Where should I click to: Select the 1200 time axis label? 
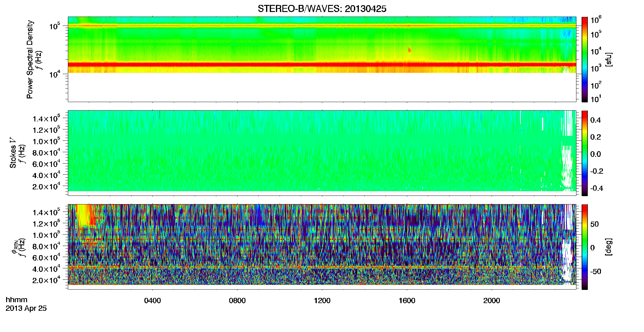click(x=322, y=301)
